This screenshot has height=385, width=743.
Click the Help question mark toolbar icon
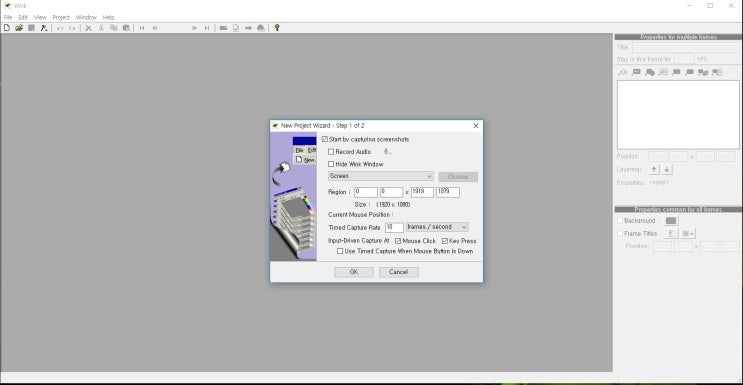[277, 28]
